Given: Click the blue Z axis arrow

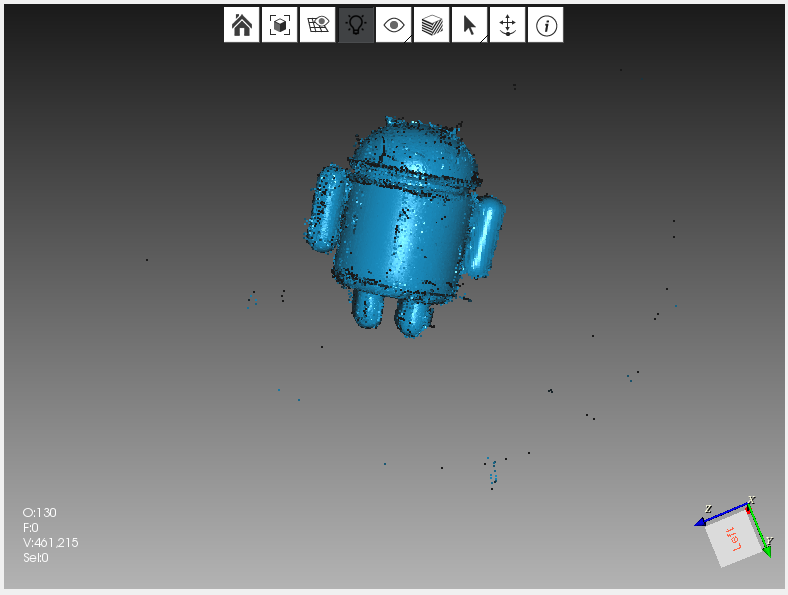Looking at the screenshot, I should pyautogui.click(x=721, y=515).
